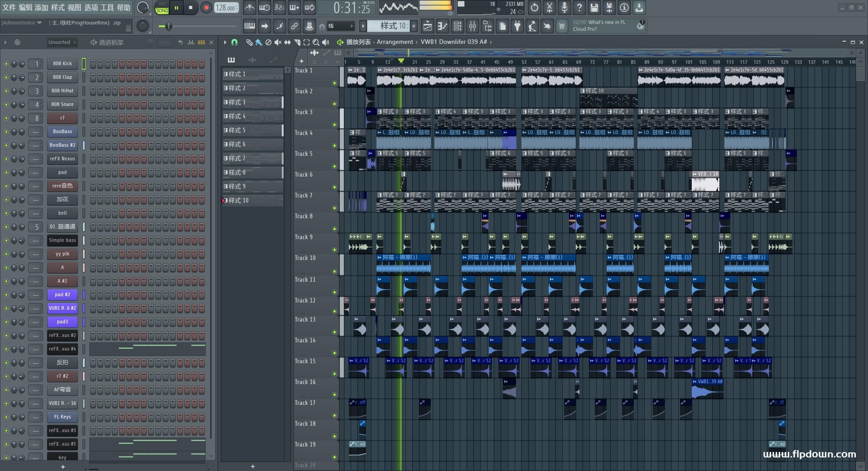Image resolution: width=868 pixels, height=471 pixels.
Task: Select the playlist mute tool
Action: click(278, 42)
